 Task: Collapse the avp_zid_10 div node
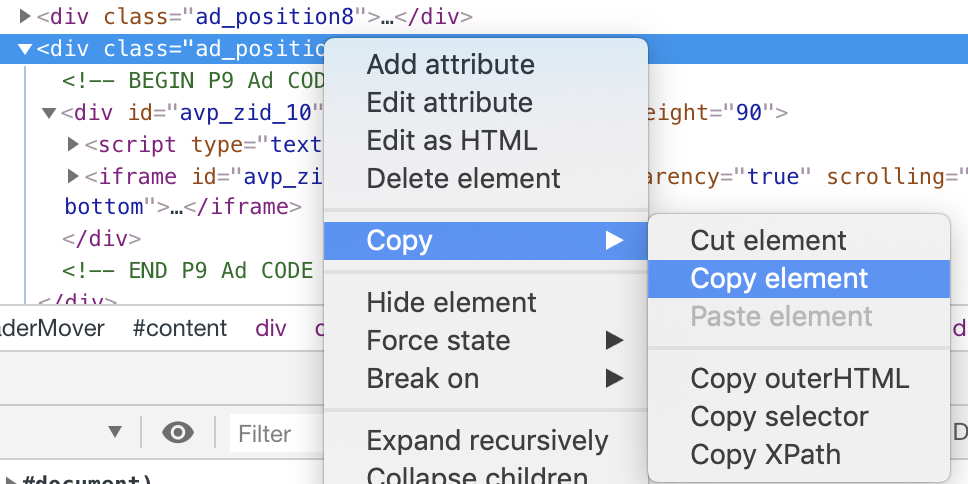pyautogui.click(x=49, y=113)
